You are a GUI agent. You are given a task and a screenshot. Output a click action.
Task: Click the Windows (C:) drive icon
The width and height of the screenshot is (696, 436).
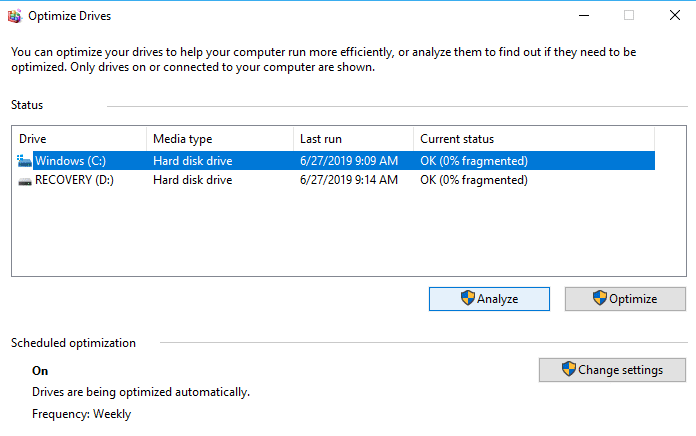click(25, 160)
